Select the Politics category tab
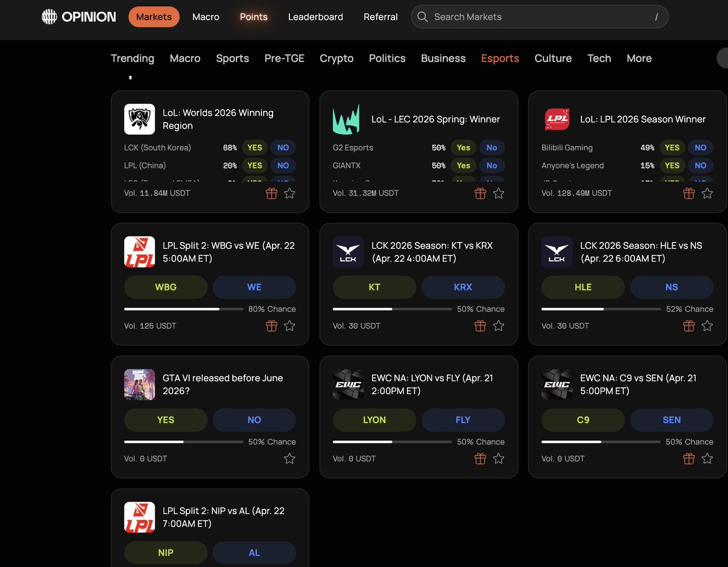Viewport: 728px width, 567px height. pos(387,58)
